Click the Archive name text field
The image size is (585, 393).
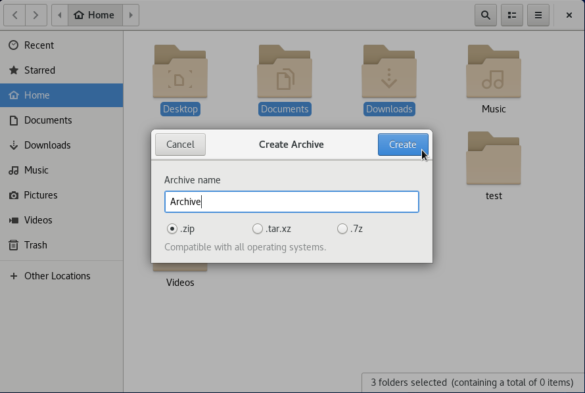(291, 202)
